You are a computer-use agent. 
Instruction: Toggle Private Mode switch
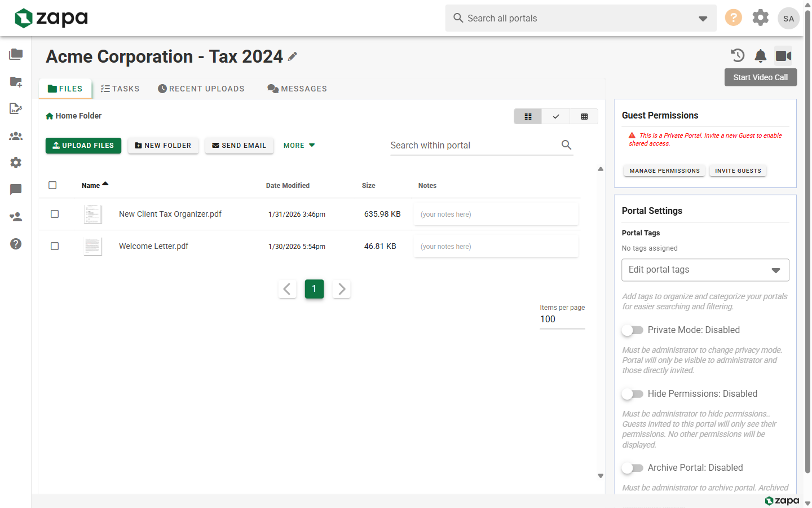(x=632, y=330)
